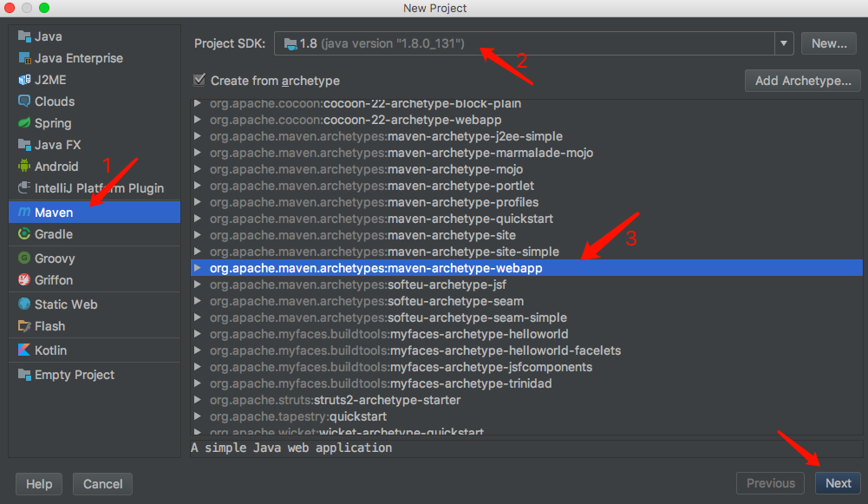The image size is (868, 504).
Task: Click the Empty Project icon
Action: coord(24,375)
